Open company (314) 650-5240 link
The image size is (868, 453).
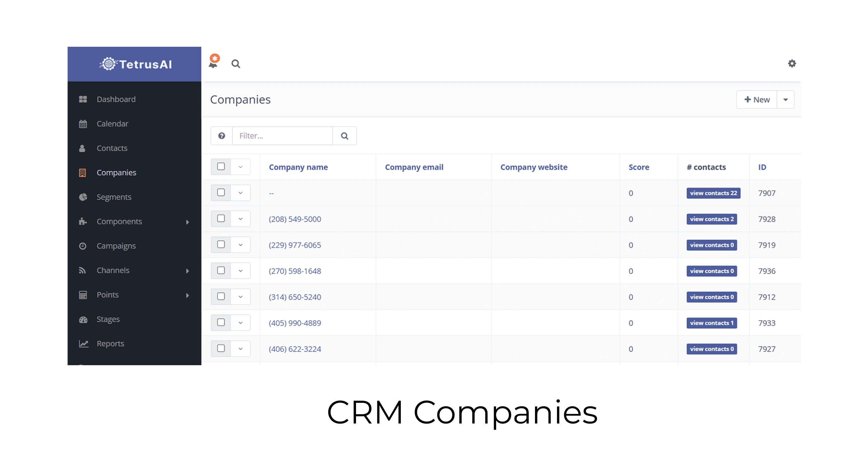[295, 297]
